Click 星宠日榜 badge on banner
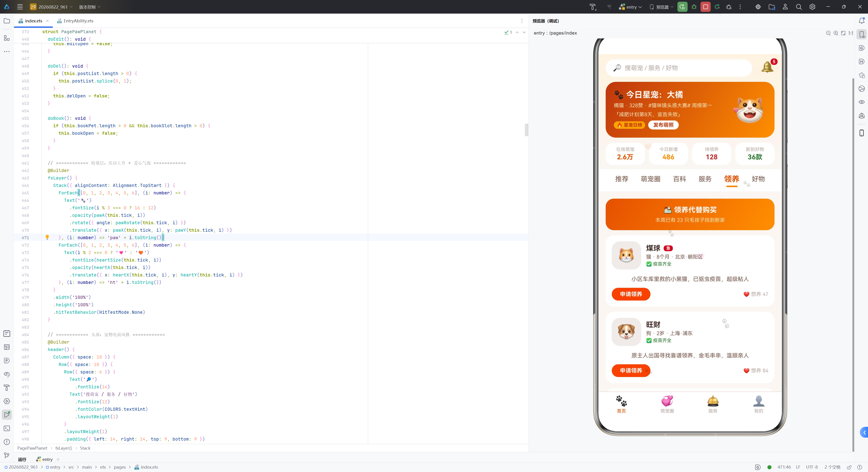 629,125
